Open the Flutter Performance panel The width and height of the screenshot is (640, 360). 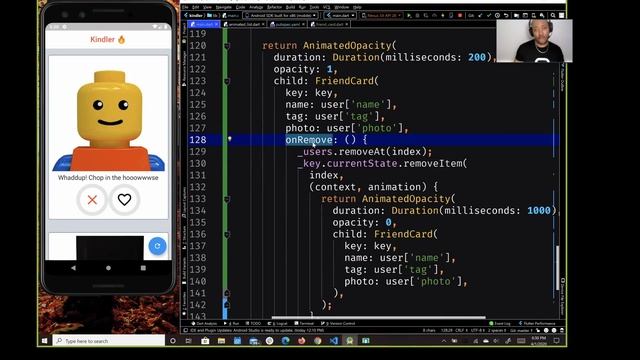pyautogui.click(x=537, y=324)
